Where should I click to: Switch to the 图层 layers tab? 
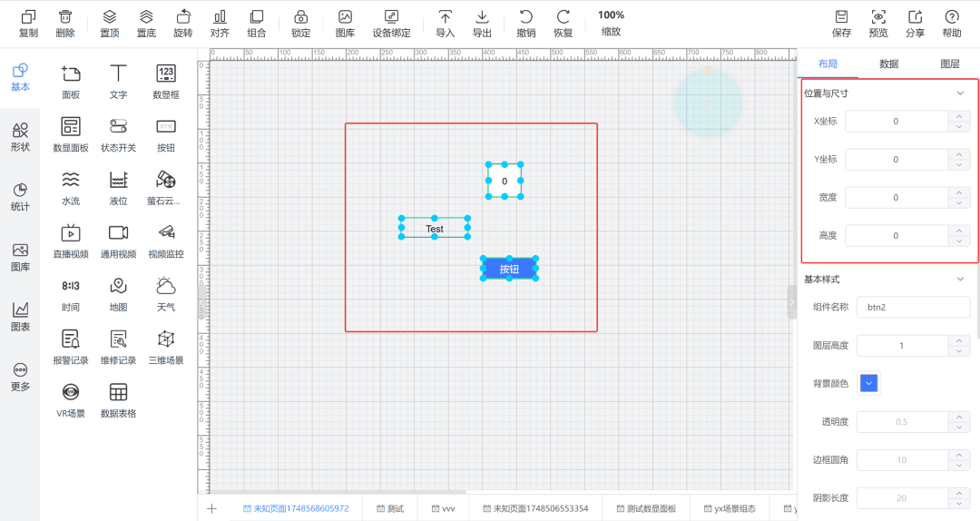pos(949,64)
